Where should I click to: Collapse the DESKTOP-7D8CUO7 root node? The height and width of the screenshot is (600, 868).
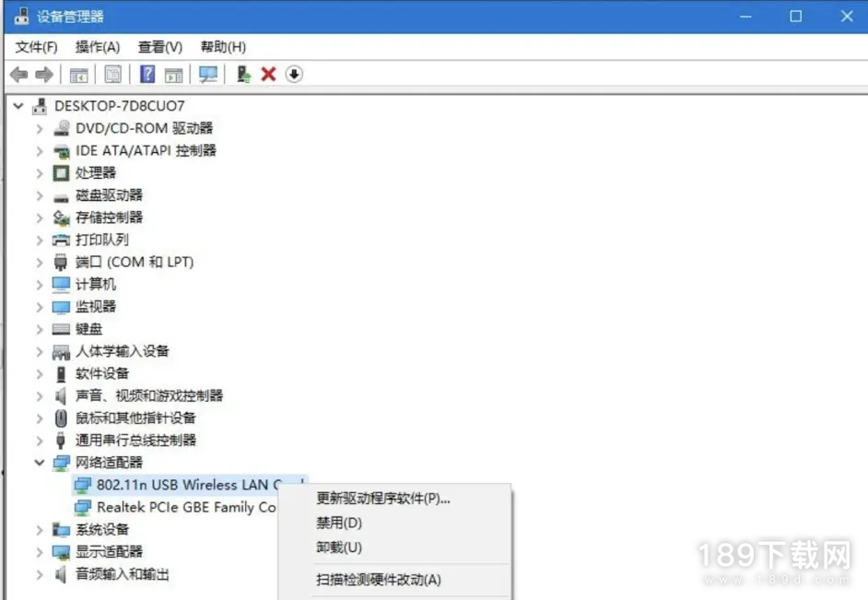[18, 106]
